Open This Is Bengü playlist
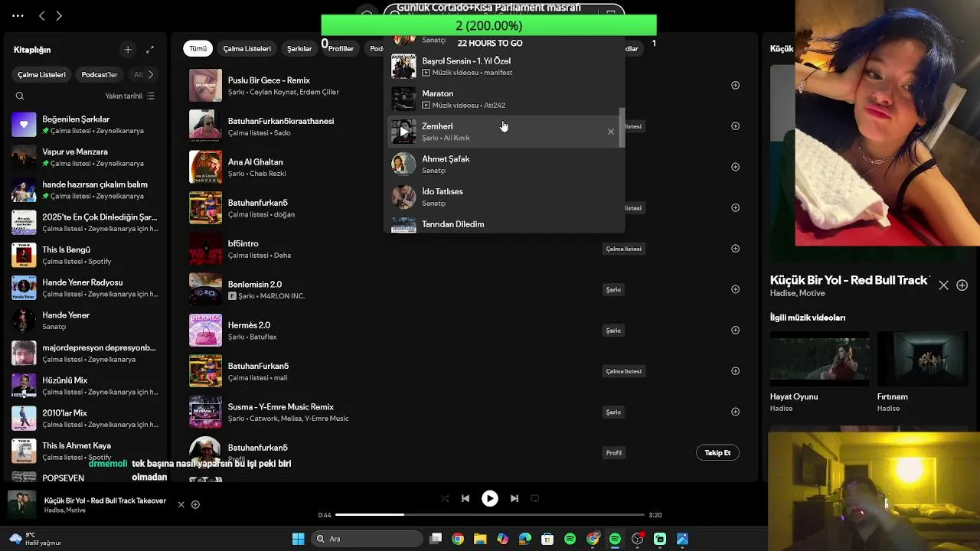This screenshot has width=980, height=551. click(x=84, y=256)
